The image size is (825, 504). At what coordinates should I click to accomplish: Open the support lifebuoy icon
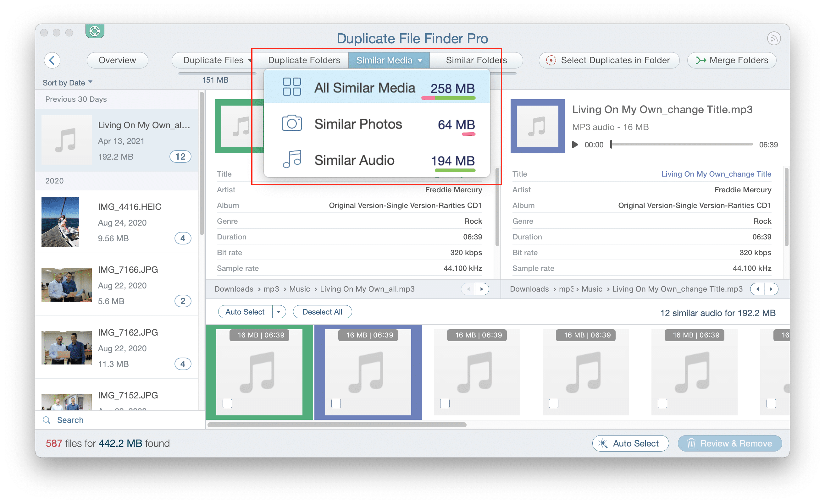tap(95, 31)
